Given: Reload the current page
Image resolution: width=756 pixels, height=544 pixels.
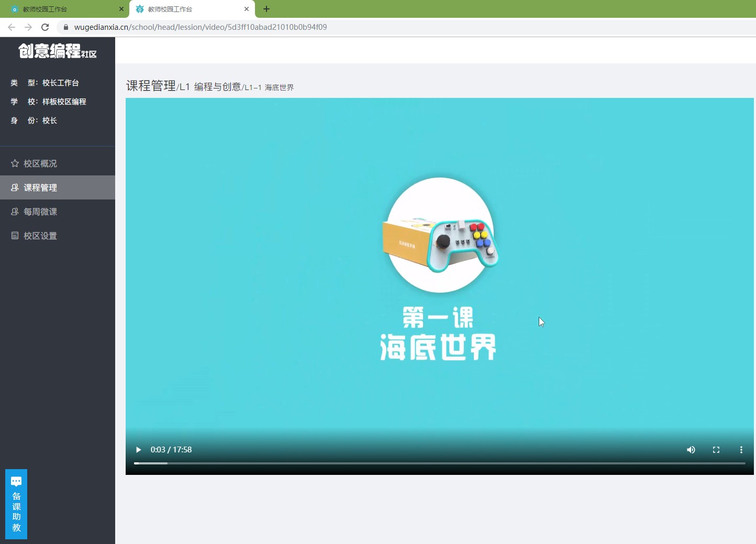Looking at the screenshot, I should [45, 27].
